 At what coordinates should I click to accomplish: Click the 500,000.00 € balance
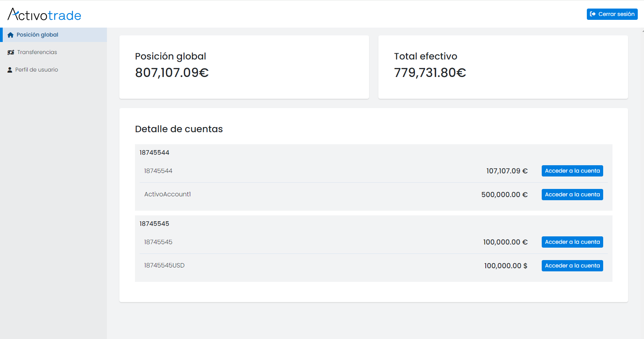(x=504, y=194)
